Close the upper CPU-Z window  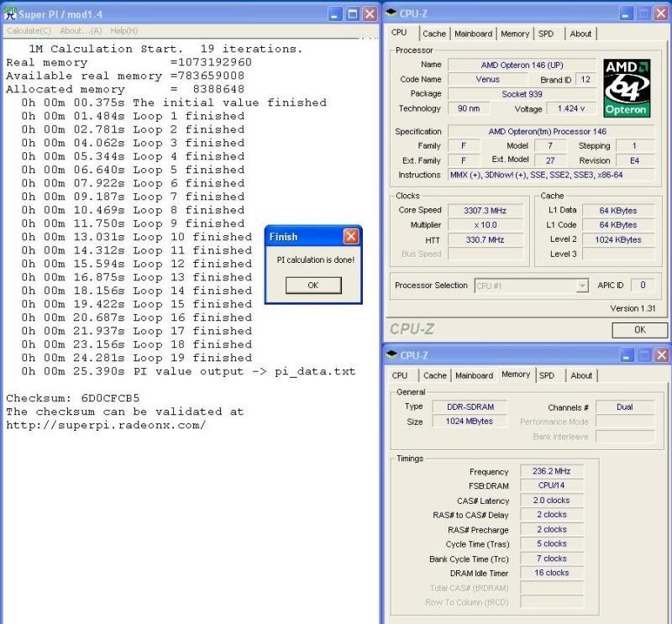[661, 13]
